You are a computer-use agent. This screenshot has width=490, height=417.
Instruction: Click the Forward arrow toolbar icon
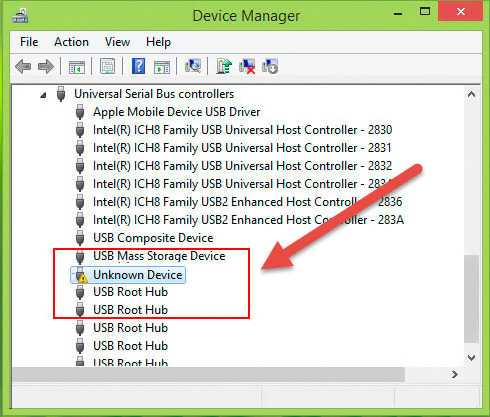[46, 66]
